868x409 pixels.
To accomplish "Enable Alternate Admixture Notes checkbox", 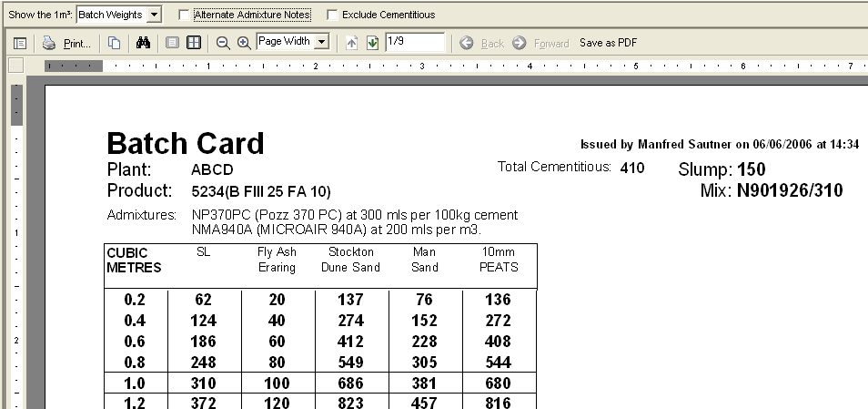I will click(185, 15).
